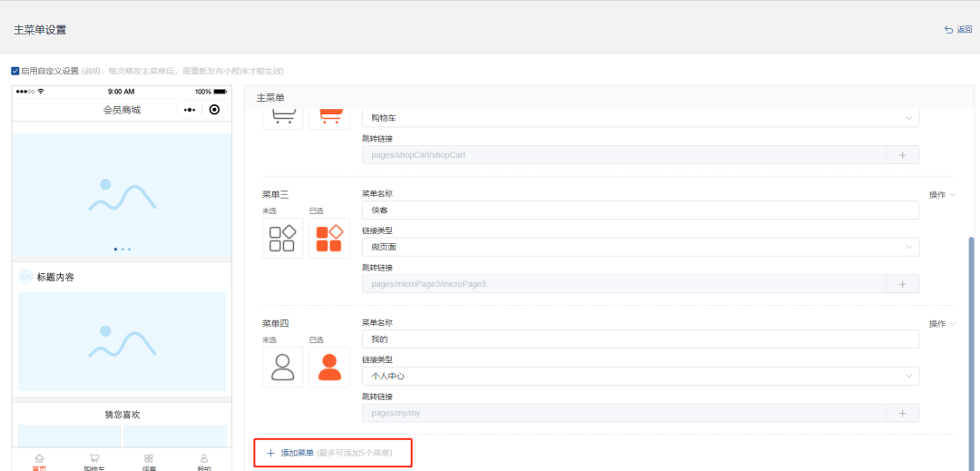Image resolution: width=980 pixels, height=471 pixels.
Task: Tap the record circle icon in phone preview
Action: 214,110
